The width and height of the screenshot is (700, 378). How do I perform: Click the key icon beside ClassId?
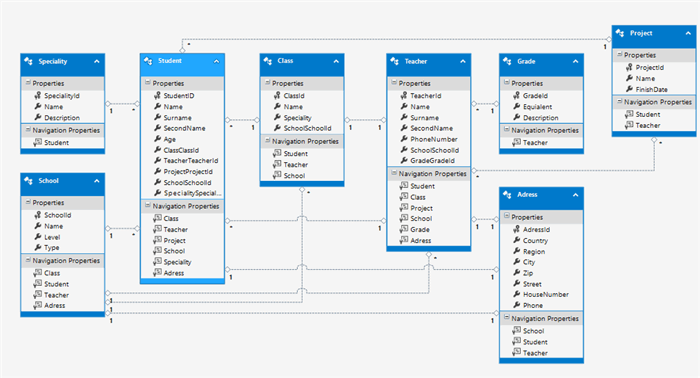coord(277,96)
